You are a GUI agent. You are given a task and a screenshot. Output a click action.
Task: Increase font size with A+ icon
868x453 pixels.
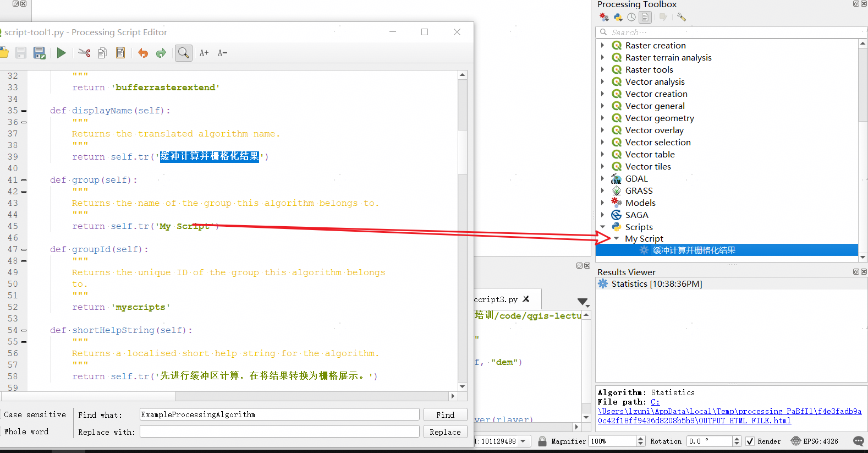[204, 53]
